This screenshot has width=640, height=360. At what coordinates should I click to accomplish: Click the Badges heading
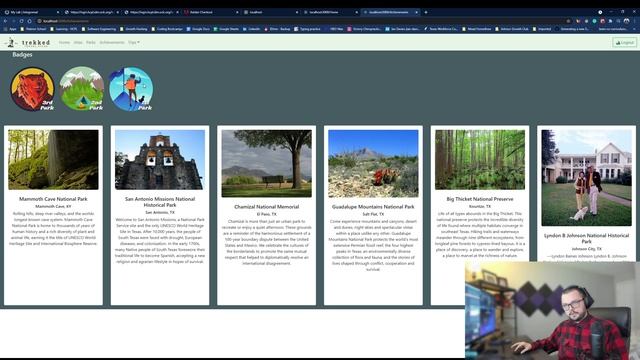click(22, 55)
